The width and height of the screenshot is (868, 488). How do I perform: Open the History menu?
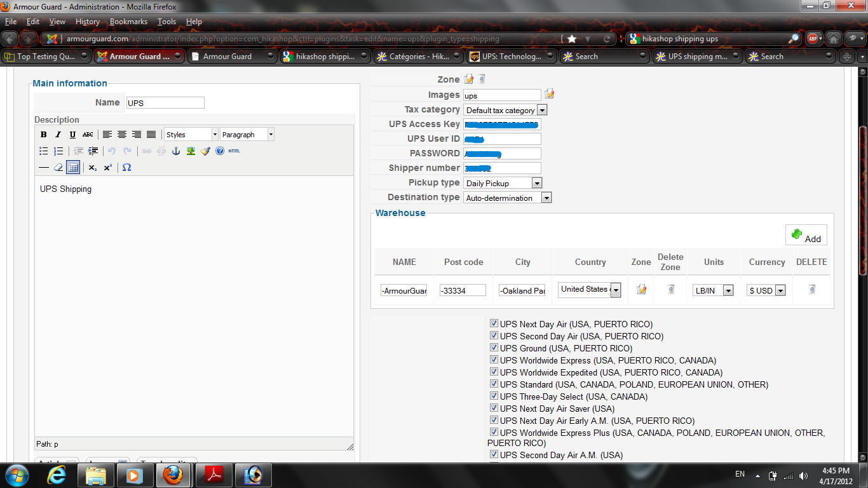click(88, 22)
